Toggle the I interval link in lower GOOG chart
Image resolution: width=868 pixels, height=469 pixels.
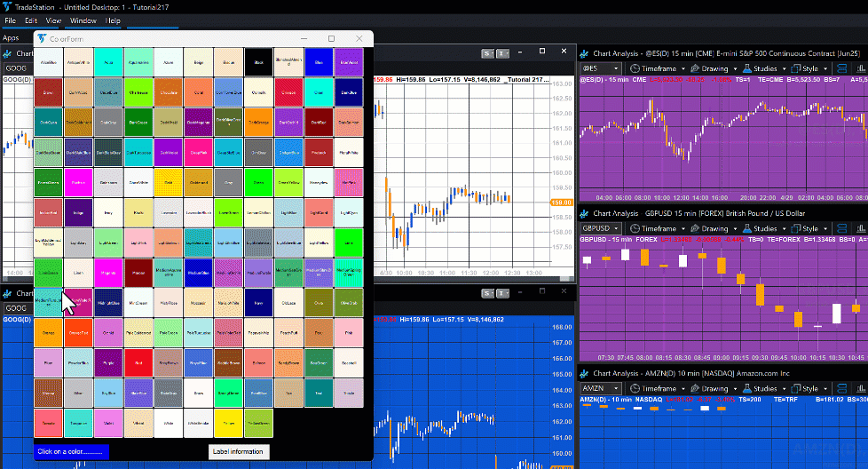pos(502,293)
